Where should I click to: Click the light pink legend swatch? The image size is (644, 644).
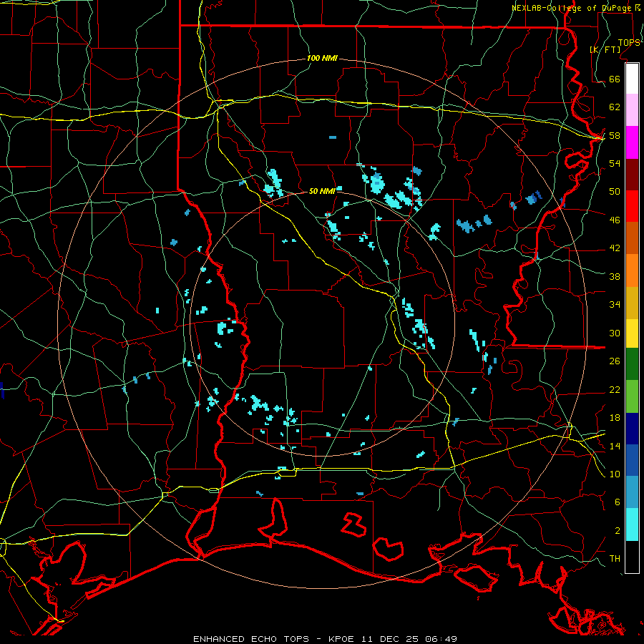(632, 110)
